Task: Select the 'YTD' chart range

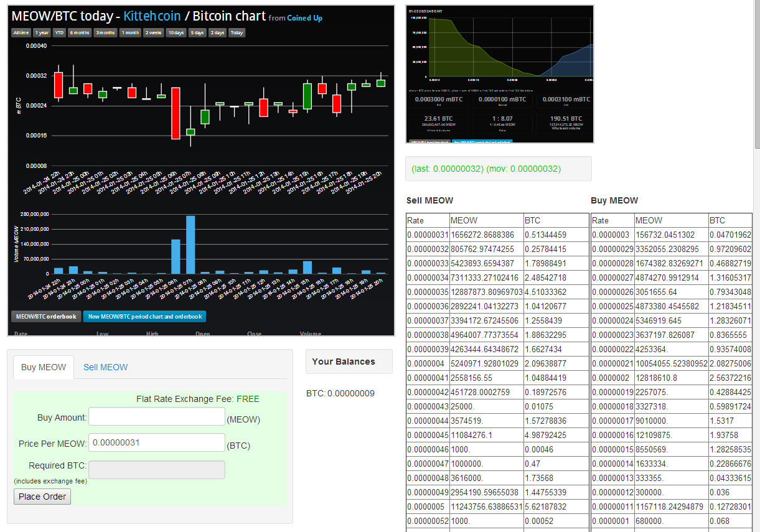Action: [59, 32]
